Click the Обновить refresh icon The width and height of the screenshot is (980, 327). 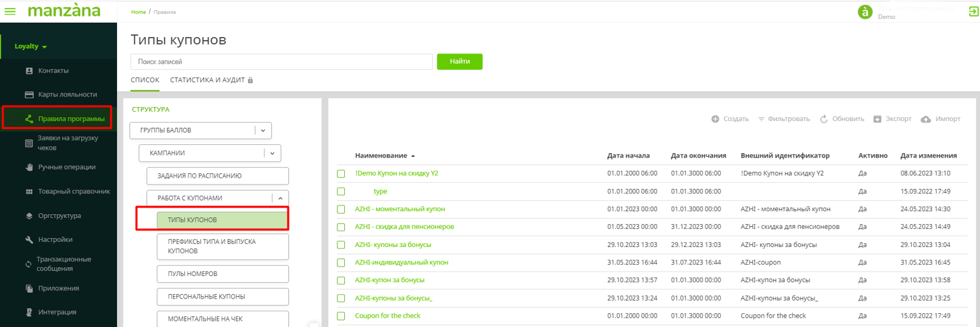[823, 119]
